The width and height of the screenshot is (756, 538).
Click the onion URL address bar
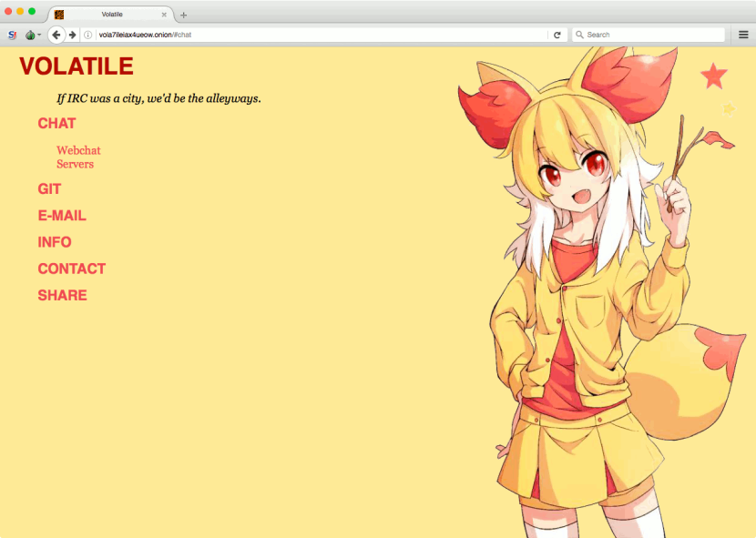pyautogui.click(x=319, y=35)
